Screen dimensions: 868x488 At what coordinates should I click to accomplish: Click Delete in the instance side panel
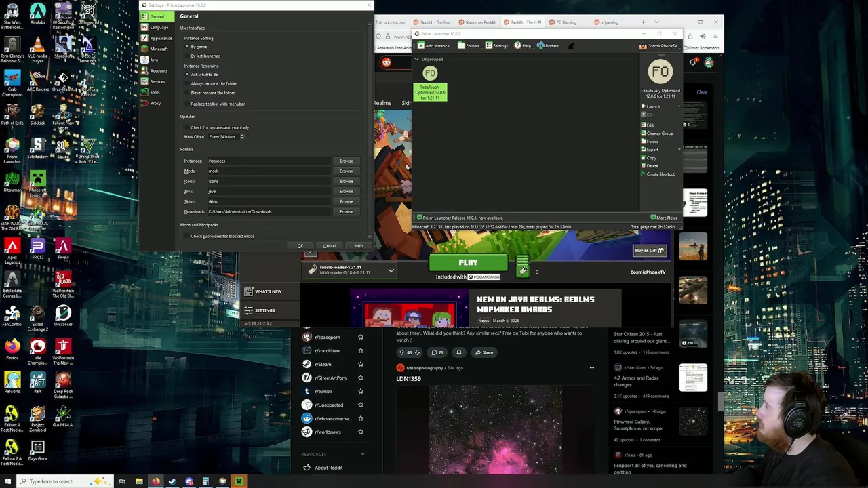tap(650, 166)
